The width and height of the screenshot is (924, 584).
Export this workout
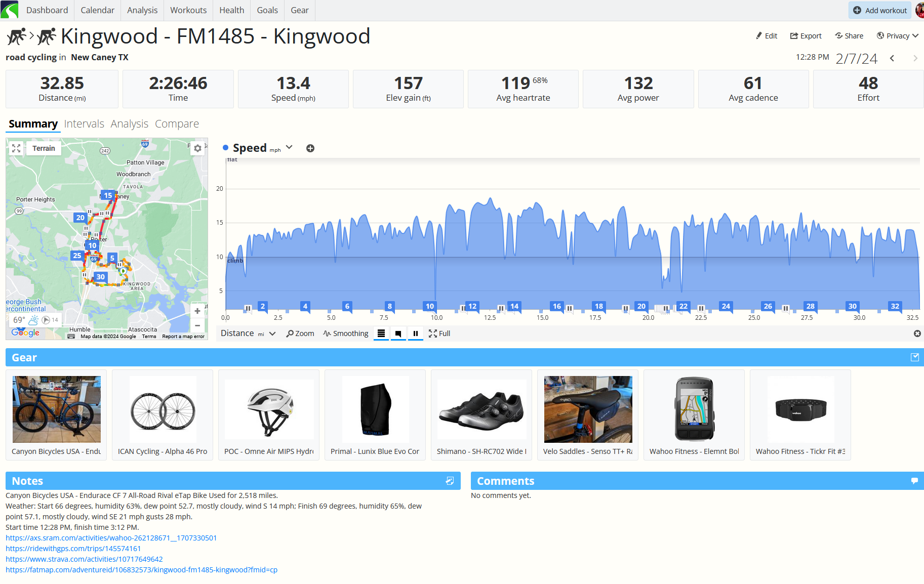click(806, 36)
